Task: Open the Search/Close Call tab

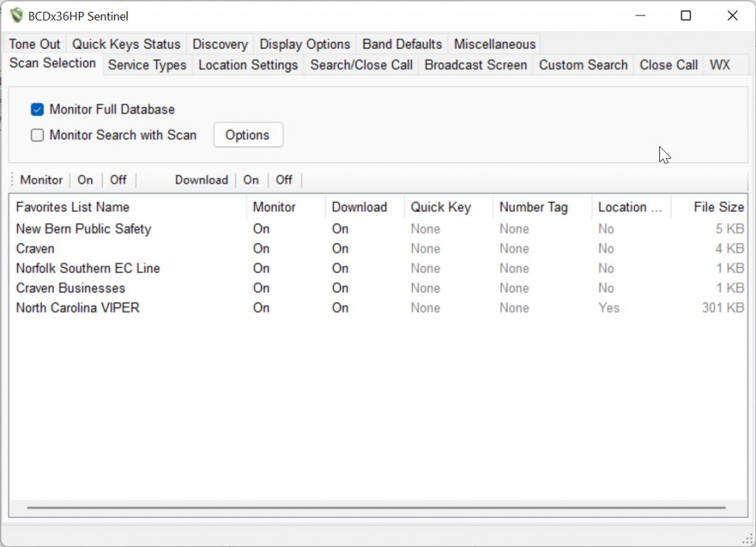Action: coord(361,65)
